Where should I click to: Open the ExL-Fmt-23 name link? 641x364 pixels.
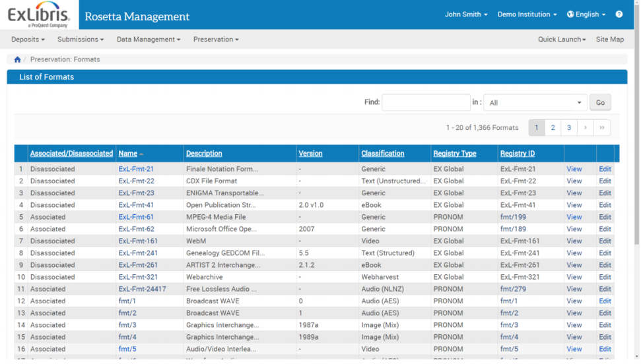(x=136, y=193)
